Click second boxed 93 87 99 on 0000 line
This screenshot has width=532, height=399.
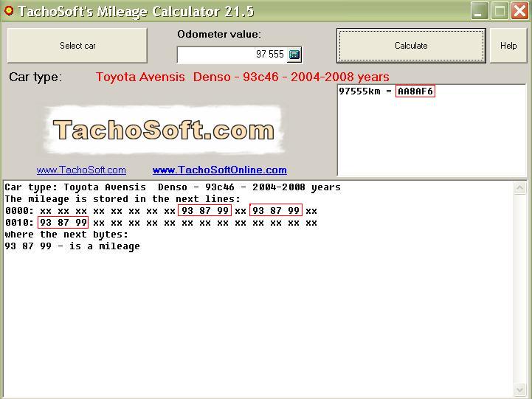(275, 210)
